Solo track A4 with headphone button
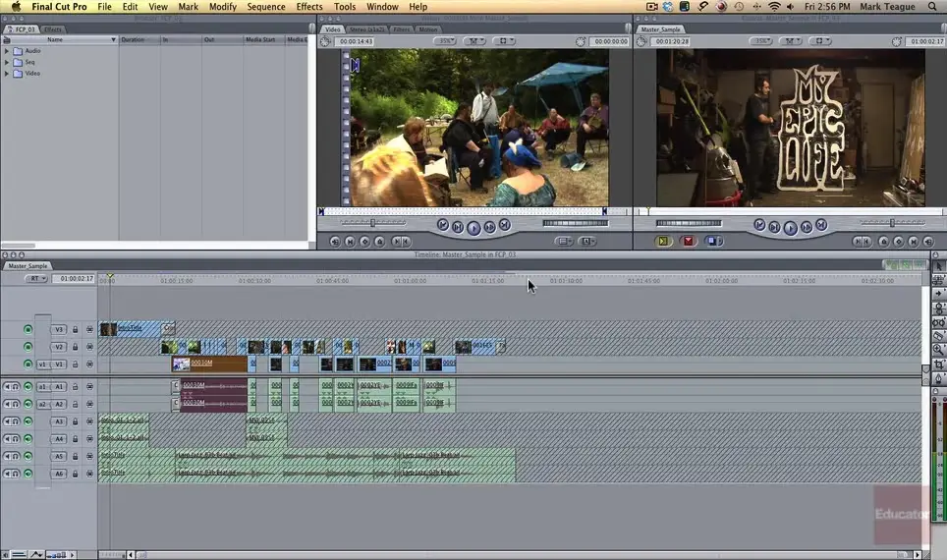 pos(16,439)
